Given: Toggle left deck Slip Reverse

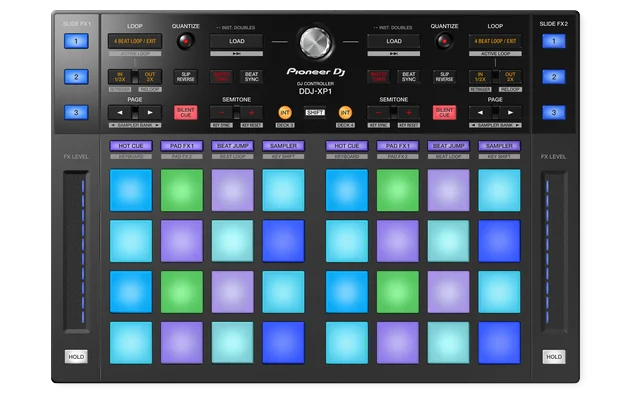Looking at the screenshot, I should pyautogui.click(x=185, y=77).
